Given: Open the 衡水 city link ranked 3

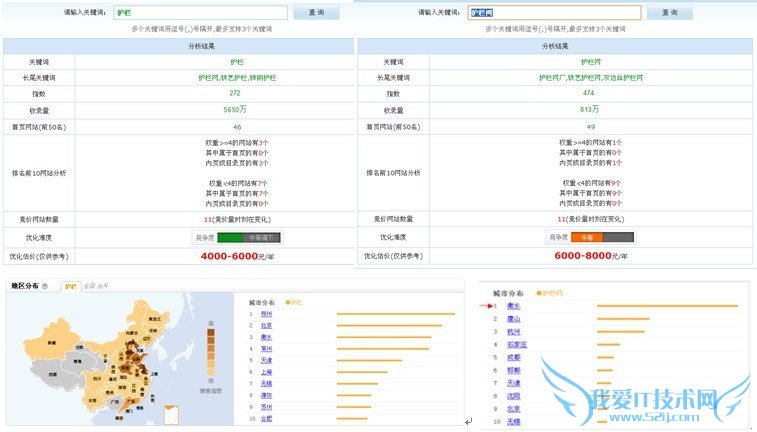Looking at the screenshot, I should click(x=266, y=337).
